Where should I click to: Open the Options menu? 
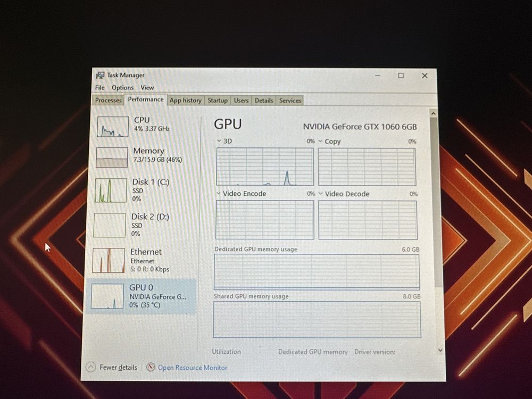coord(122,88)
